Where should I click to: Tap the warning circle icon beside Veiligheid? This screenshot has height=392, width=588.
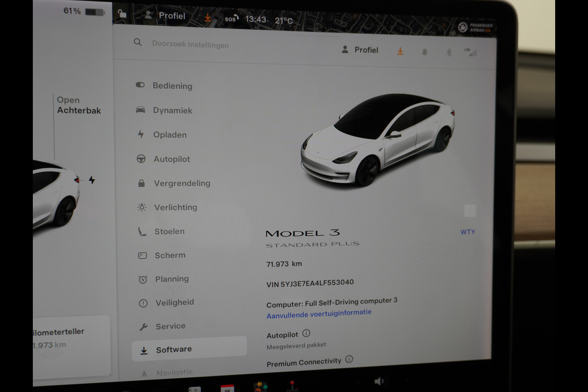(x=143, y=303)
